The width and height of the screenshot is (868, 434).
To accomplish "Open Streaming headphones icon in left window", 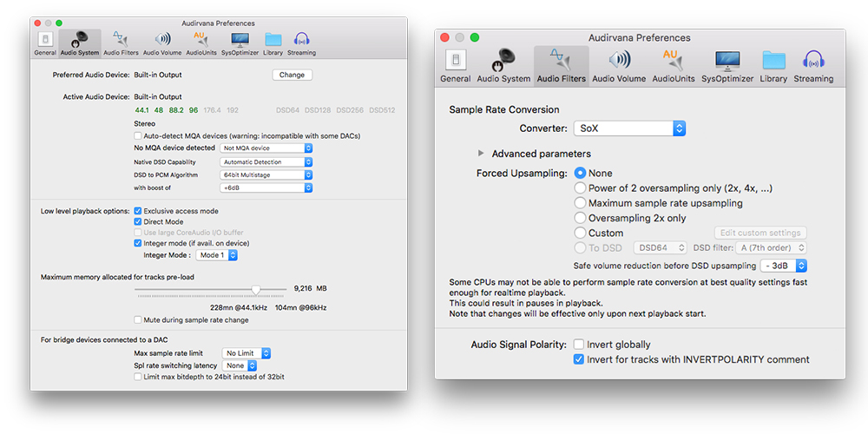I will (x=302, y=39).
